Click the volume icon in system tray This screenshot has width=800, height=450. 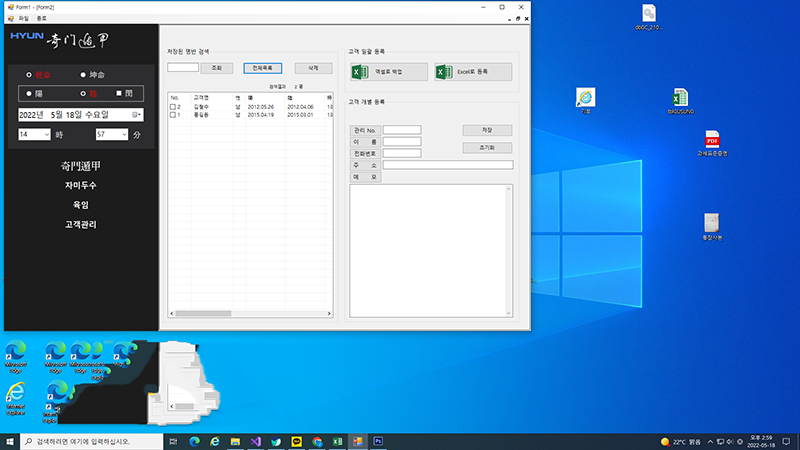(x=730, y=442)
